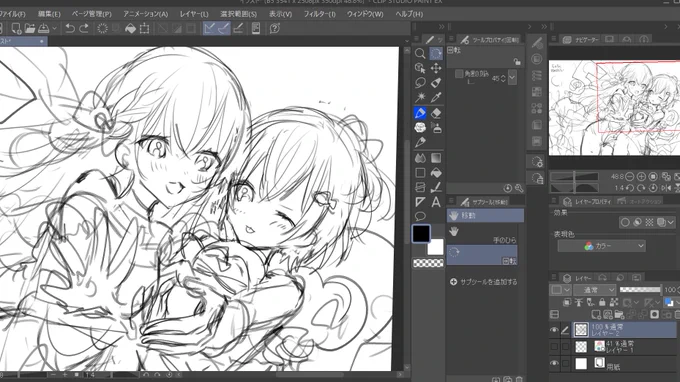Image resolution: width=680 pixels, height=382 pixels.
Task: Expand the effect icons dropdown arrow
Action: 670,222
